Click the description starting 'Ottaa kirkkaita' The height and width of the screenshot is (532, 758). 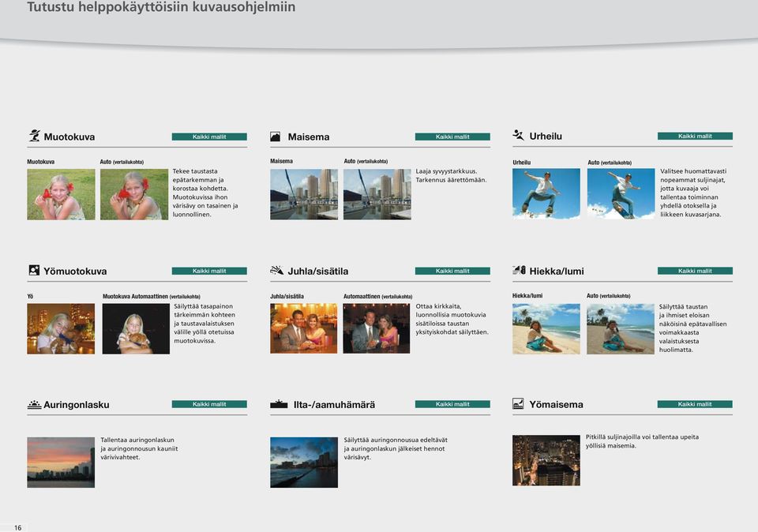[x=452, y=319]
